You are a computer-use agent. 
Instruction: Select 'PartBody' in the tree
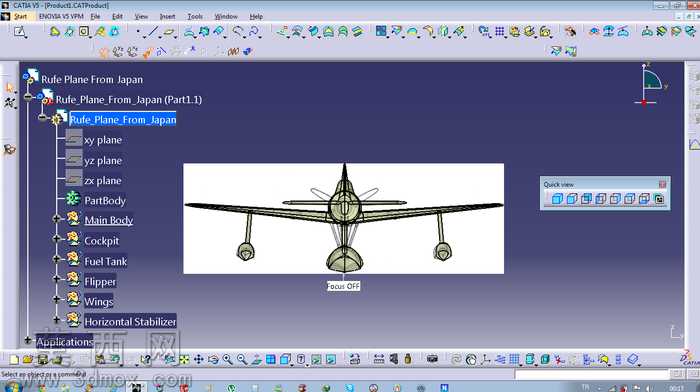pos(105,200)
